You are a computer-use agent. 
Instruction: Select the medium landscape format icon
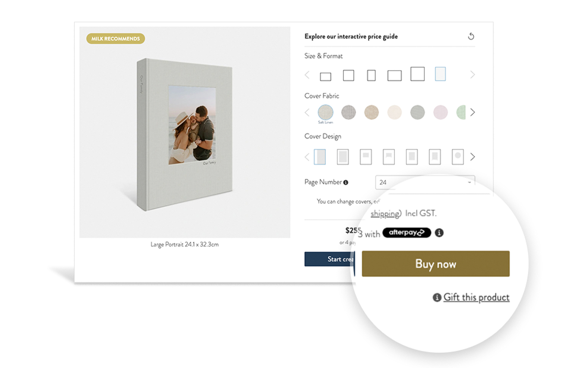(394, 76)
